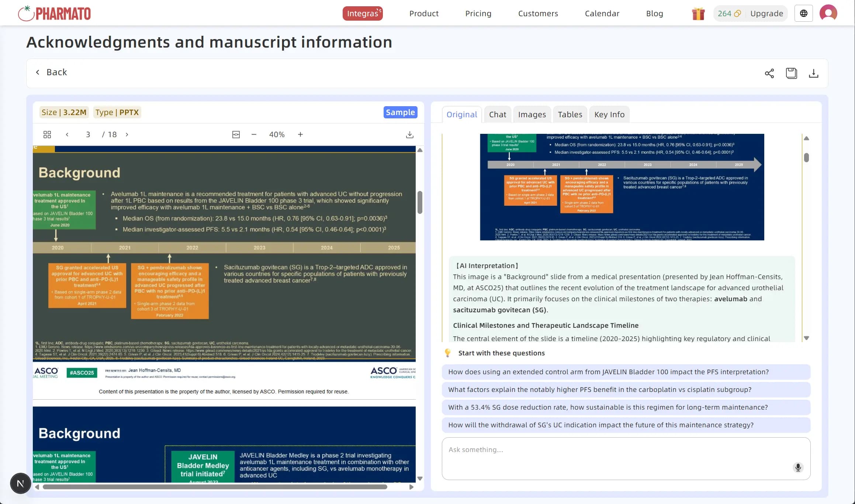This screenshot has height=504, width=855.
Task: Click the fit-to-width icon
Action: 236,135
